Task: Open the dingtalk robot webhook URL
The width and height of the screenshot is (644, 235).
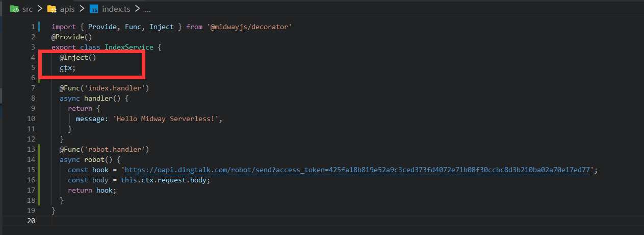Action: 357,170
